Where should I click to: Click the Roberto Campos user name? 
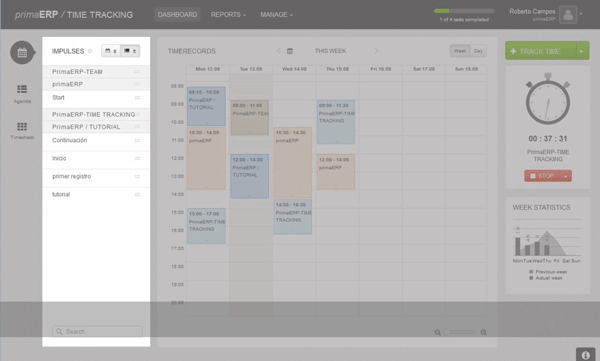click(x=532, y=11)
